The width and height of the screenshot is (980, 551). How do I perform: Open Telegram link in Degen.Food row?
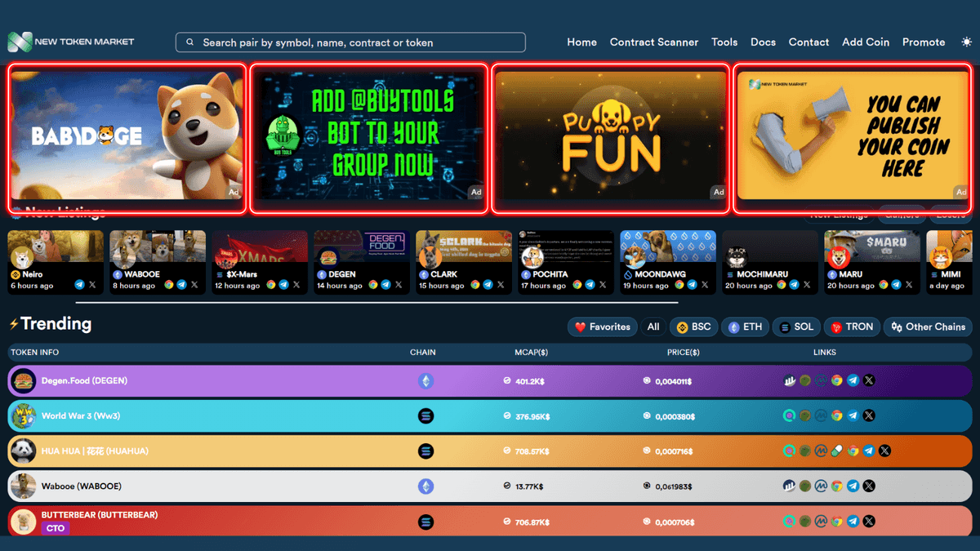tap(853, 380)
